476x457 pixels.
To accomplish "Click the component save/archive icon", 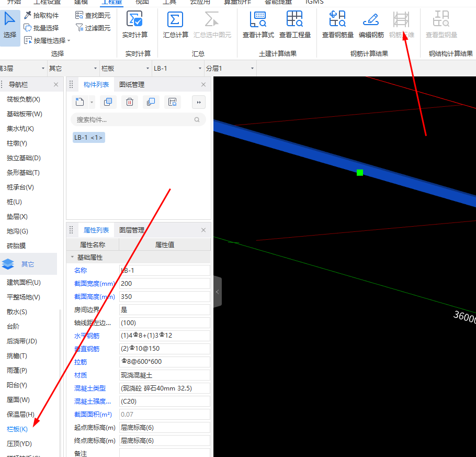I will tap(173, 102).
